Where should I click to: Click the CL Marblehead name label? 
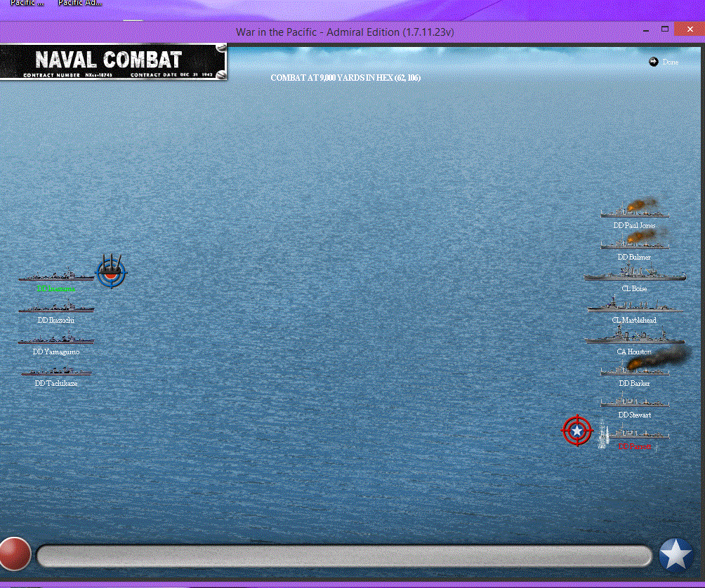[634, 320]
